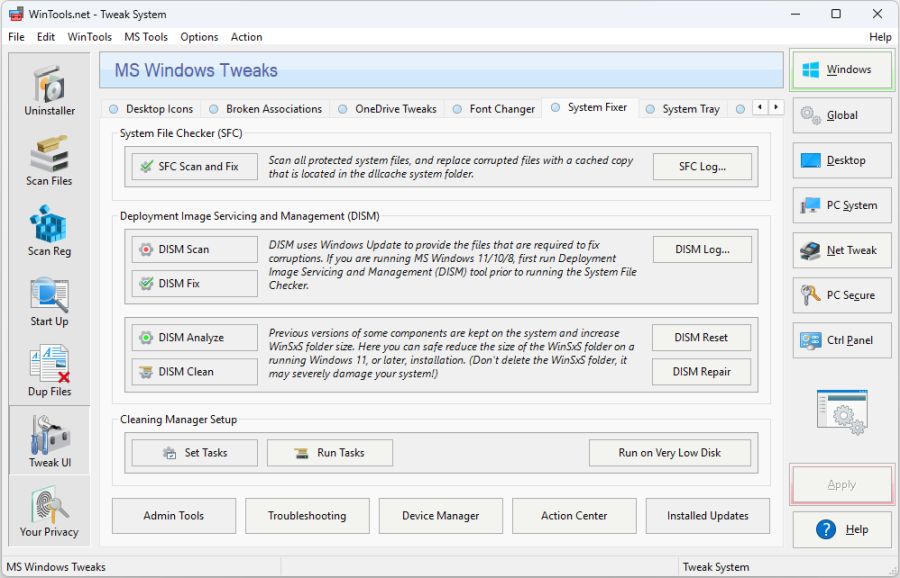The height and width of the screenshot is (578, 900).
Task: Switch to the Windows tweaks category
Action: pyautogui.click(x=841, y=69)
